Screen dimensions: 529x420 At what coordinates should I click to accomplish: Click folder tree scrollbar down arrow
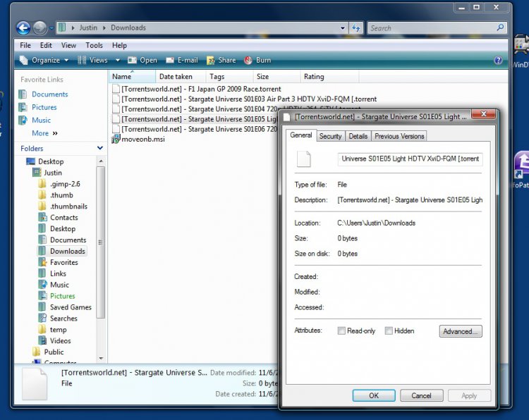tap(101, 358)
